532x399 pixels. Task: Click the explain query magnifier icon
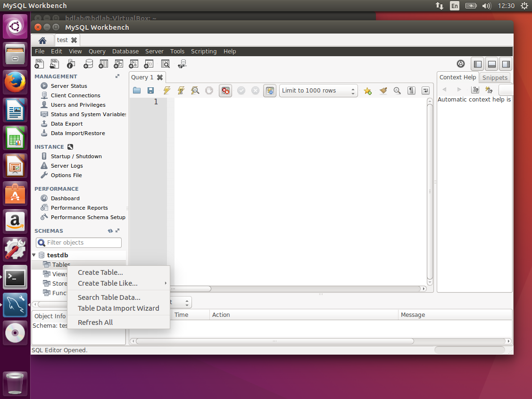195,90
